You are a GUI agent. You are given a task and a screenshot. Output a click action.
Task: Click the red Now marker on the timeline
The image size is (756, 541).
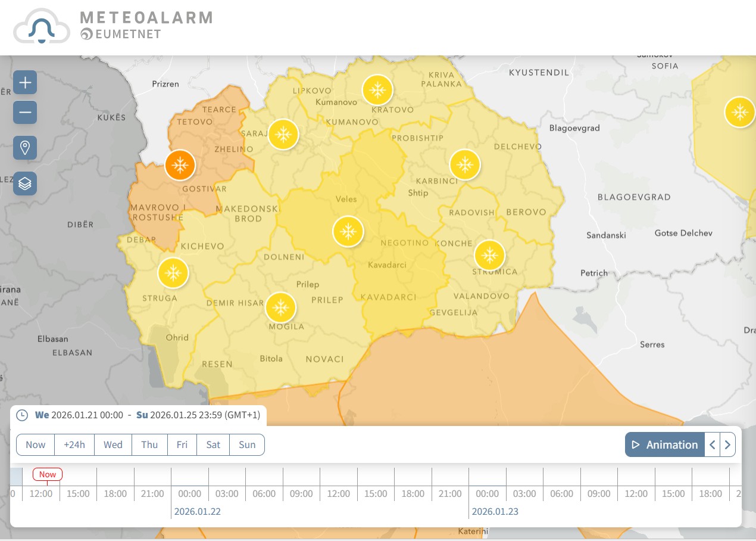(x=48, y=474)
